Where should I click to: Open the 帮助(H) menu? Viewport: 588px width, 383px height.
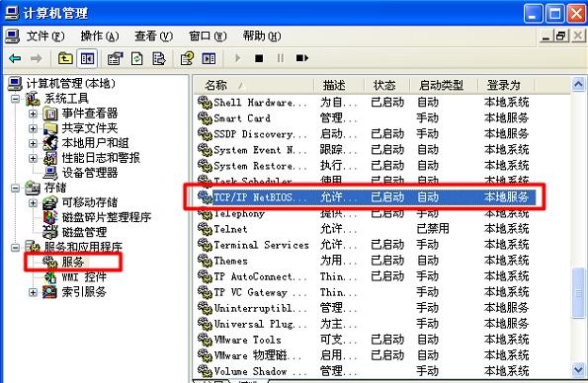(x=262, y=37)
